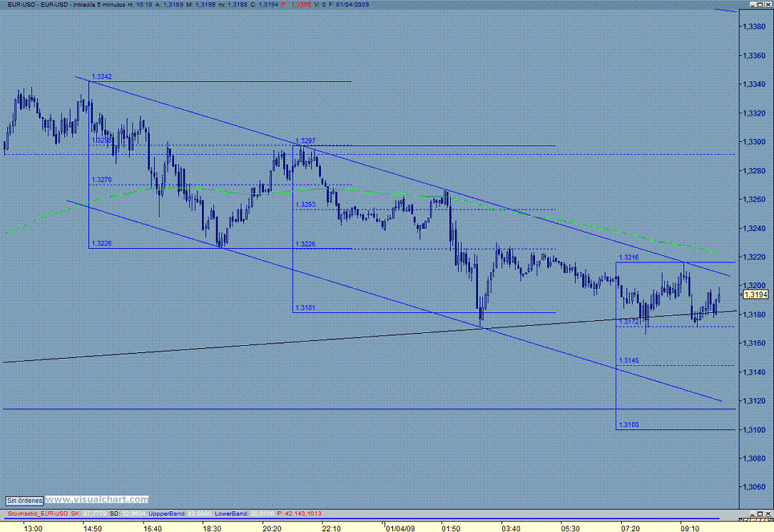
Task: Select the 1.3253 level label
Action: (305, 204)
